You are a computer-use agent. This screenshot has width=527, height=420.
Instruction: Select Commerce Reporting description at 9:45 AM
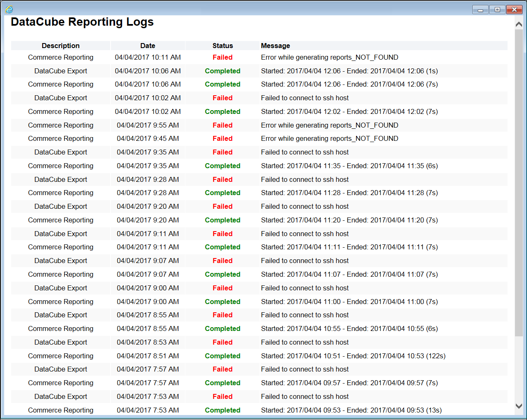[60, 138]
